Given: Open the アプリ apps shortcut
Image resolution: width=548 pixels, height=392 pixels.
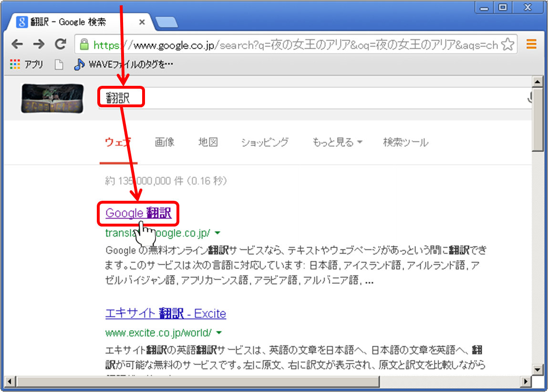Looking at the screenshot, I should tap(27, 64).
